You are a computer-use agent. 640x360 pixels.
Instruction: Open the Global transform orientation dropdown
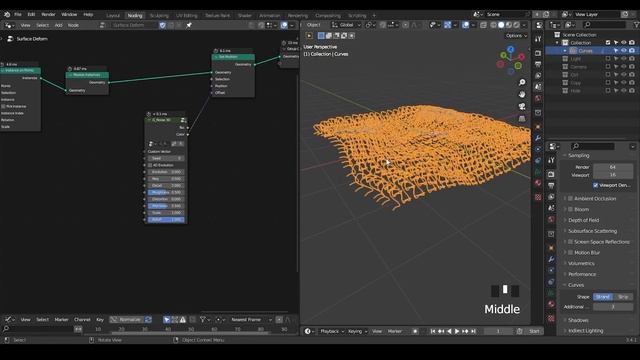click(x=346, y=25)
